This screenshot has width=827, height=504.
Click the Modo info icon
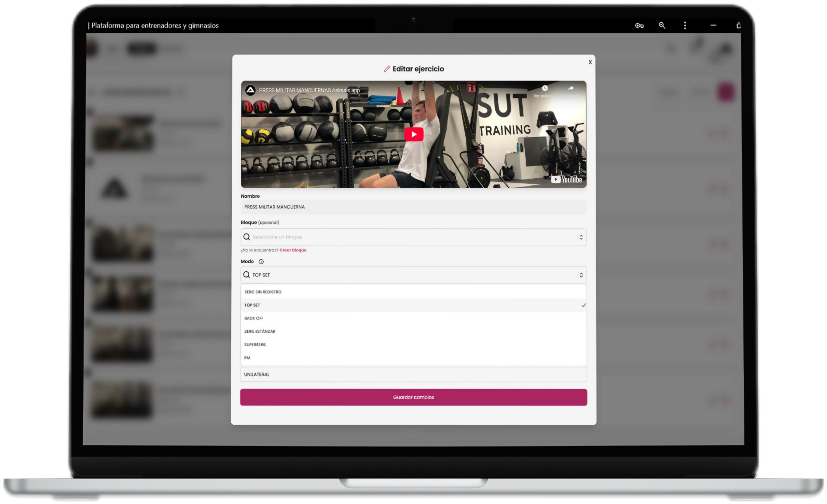[x=261, y=261]
